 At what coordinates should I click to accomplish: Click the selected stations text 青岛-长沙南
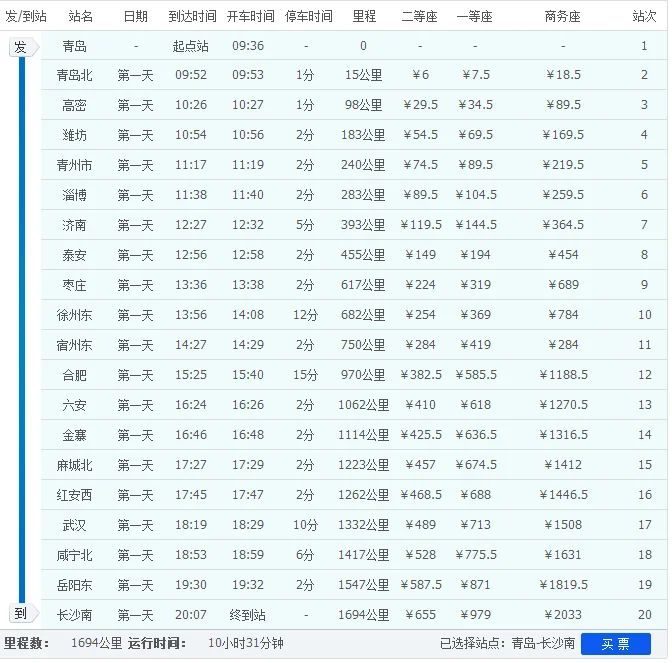(x=543, y=643)
